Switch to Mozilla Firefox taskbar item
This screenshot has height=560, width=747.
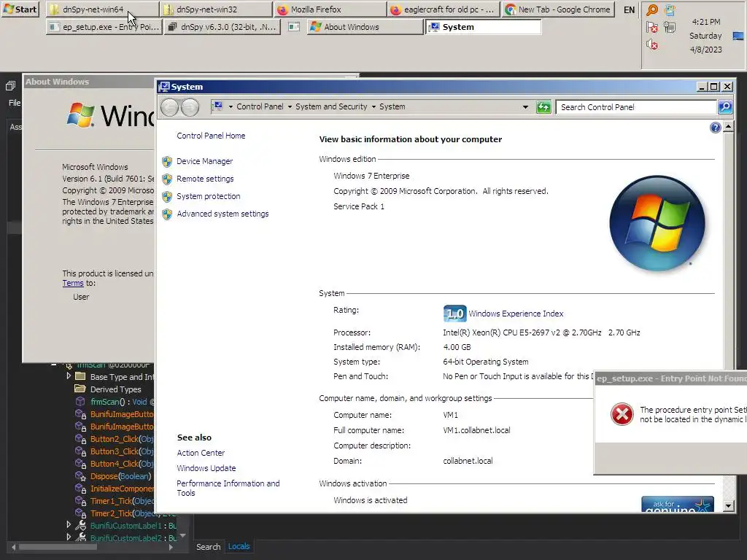point(330,9)
